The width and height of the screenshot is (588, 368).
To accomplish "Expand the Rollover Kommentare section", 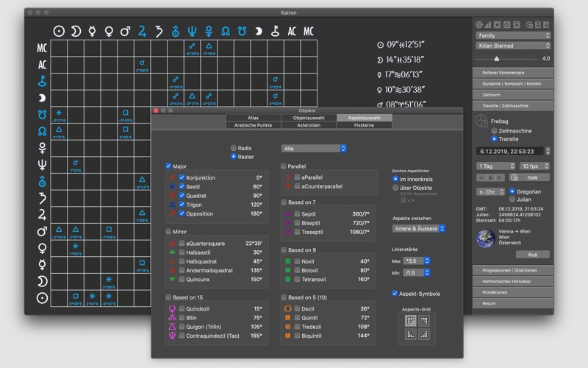I will click(513, 72).
